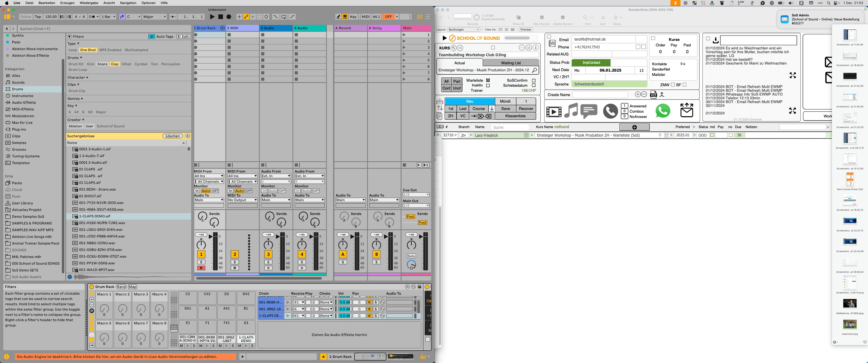Viewport: 868px width, 363px height.
Task: Toggle the computer MIDI keyboard icon
Action: [345, 16]
